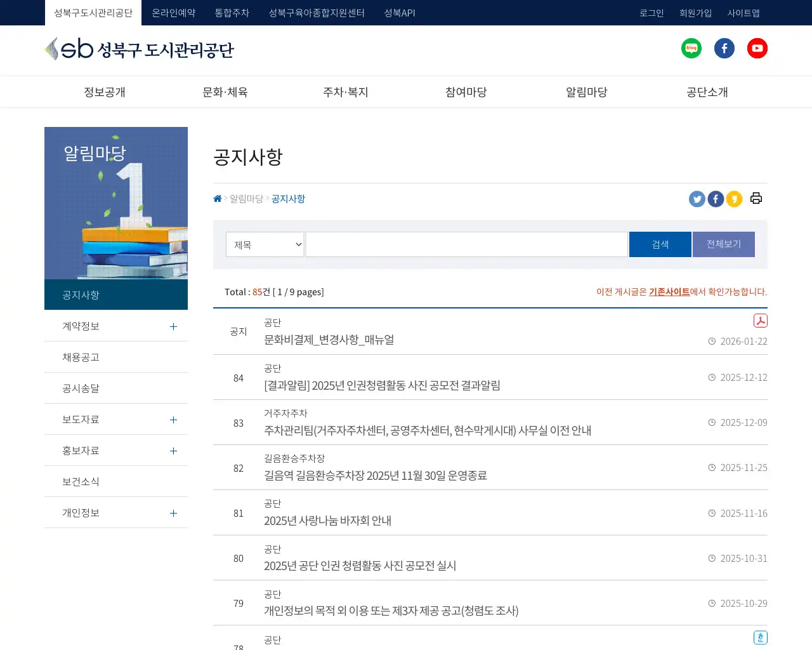Share the notice page via Twitter icon
Viewport: 812px width, 650px height.
pyautogui.click(x=697, y=199)
